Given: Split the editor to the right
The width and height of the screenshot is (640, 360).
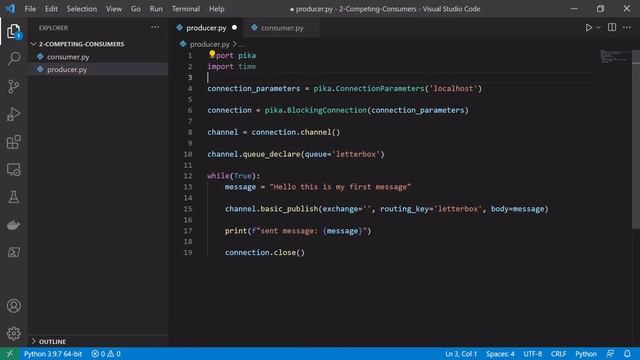Looking at the screenshot, I should click(612, 27).
